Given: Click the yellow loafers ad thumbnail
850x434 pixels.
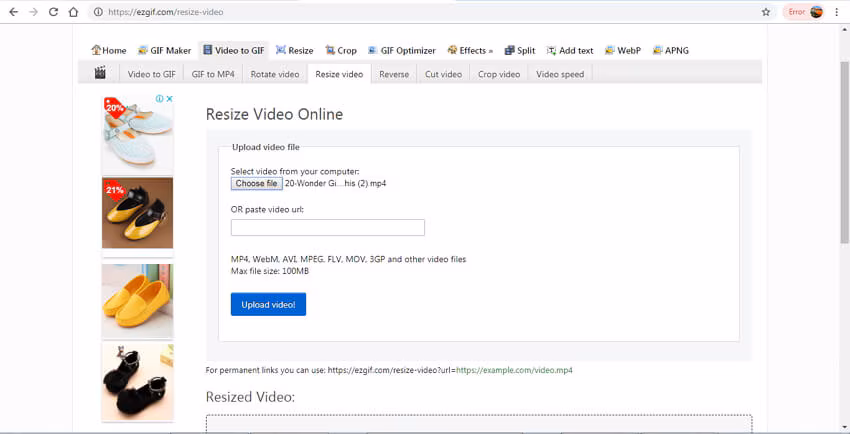Looking at the screenshot, I should [x=138, y=301].
